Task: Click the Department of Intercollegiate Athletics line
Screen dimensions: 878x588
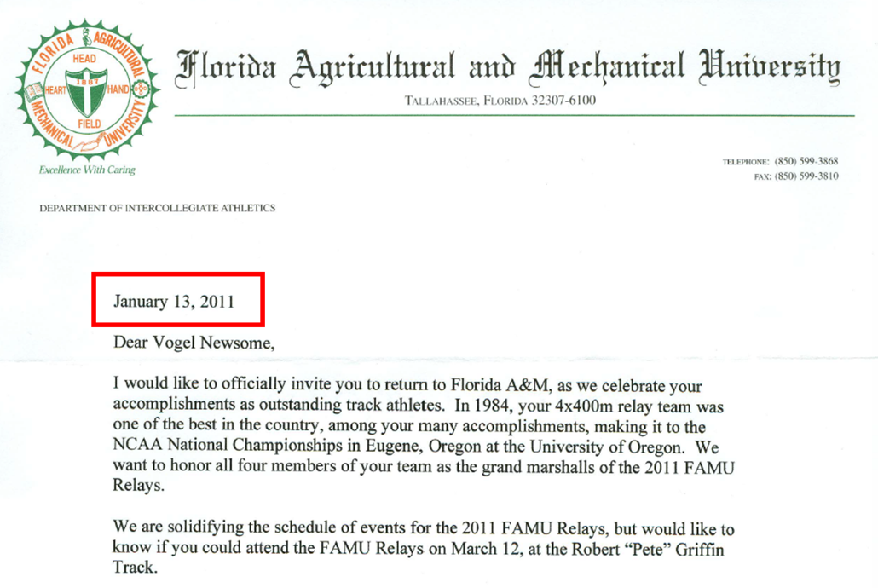Action: point(158,208)
